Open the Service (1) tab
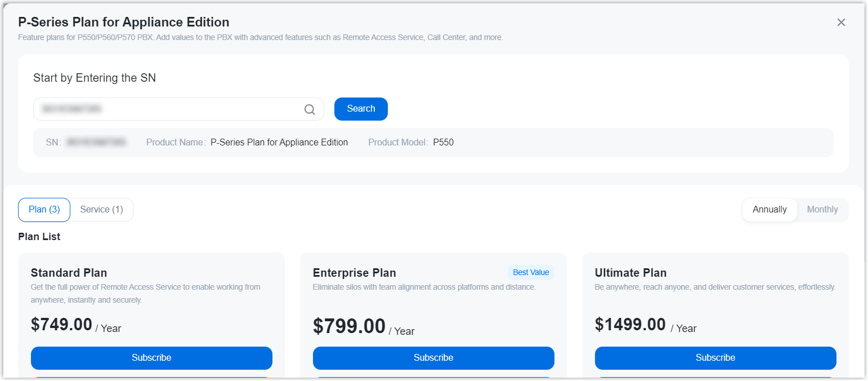The width and height of the screenshot is (868, 381). click(101, 210)
